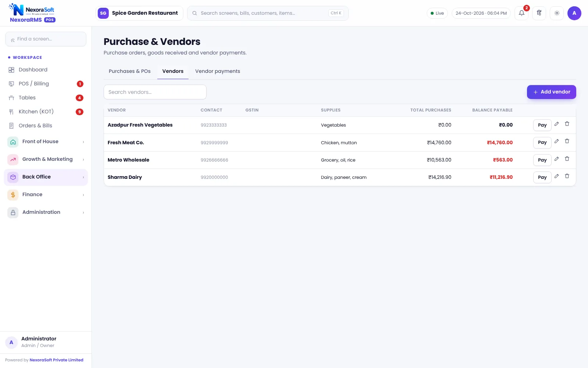Open Tables in the sidebar
588x368 pixels.
46,98
